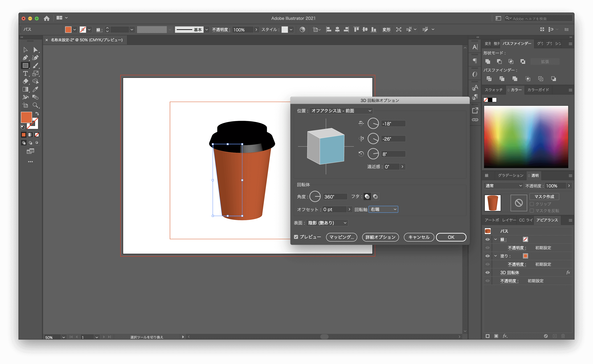593x364 pixels.
Task: Open the 回転軸 右端 dropdown
Action: click(383, 209)
